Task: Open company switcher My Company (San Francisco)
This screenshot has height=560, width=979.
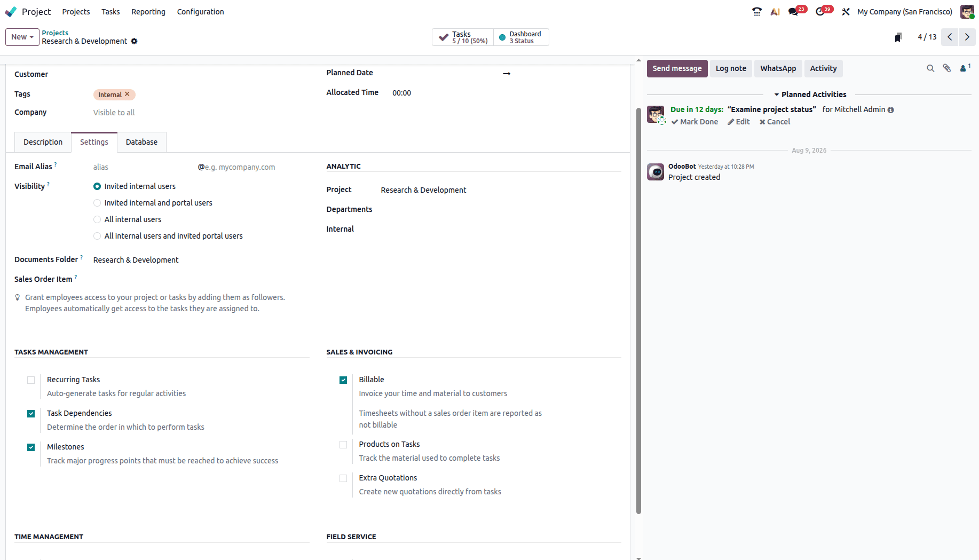Action: tap(905, 12)
